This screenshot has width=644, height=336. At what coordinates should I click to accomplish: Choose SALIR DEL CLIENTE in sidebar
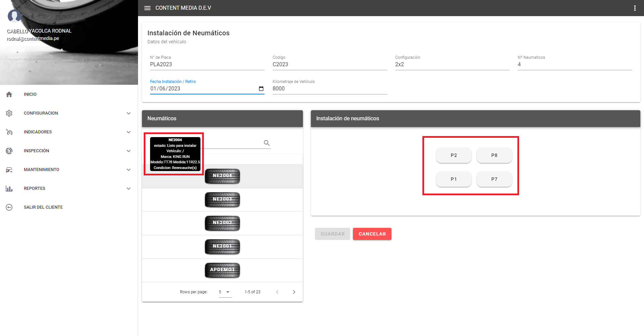[x=43, y=207]
